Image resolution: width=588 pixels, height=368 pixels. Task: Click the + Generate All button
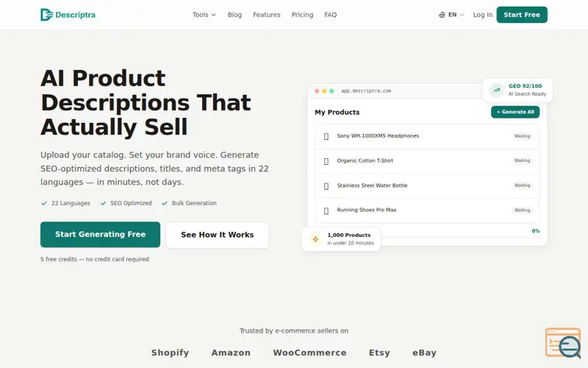point(515,112)
